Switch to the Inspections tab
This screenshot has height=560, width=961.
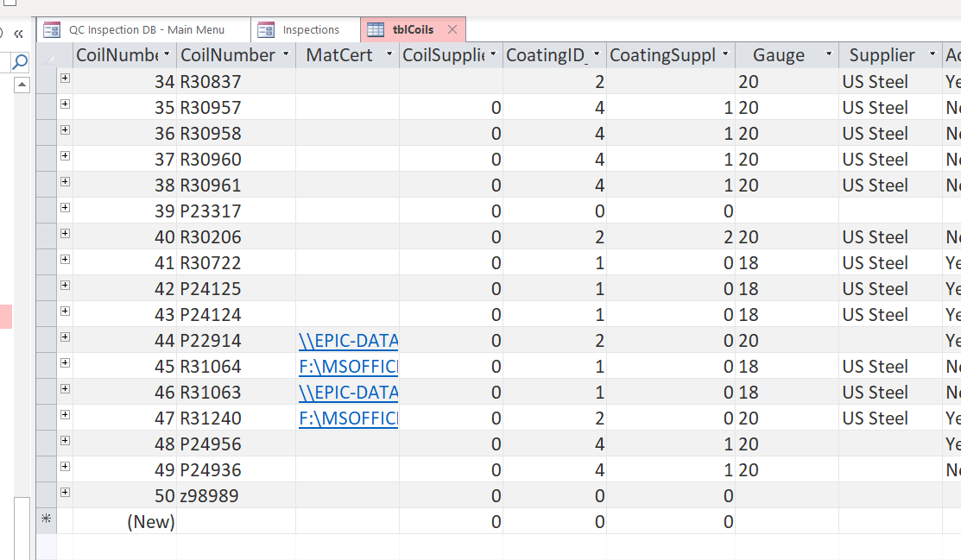coord(305,29)
